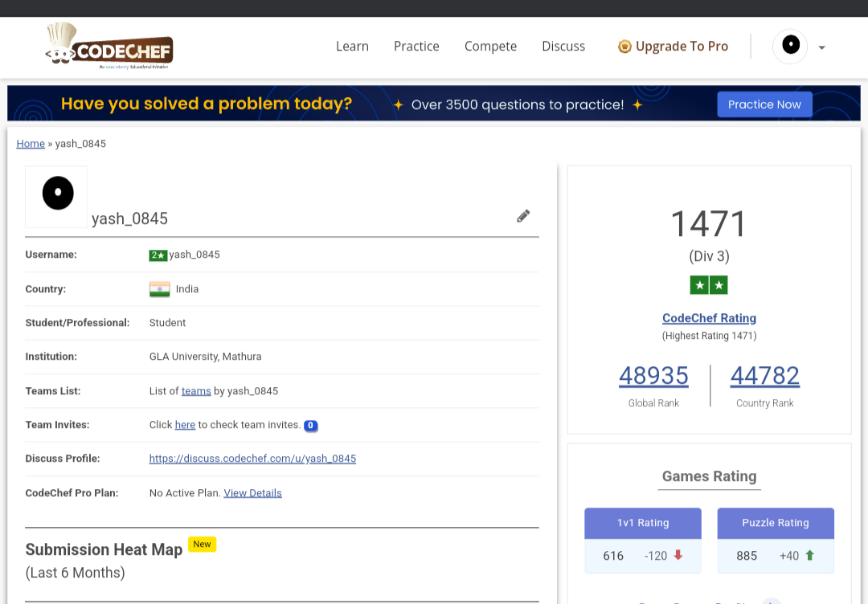The height and width of the screenshot is (604, 868).
Task: Click the green star rating icons under Div 3
Action: click(708, 285)
